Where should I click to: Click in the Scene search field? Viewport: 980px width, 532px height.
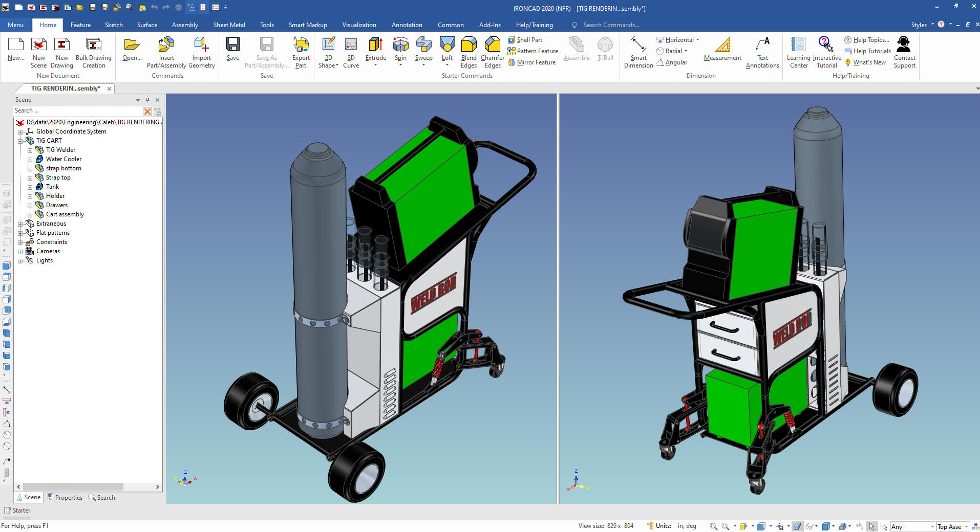(x=77, y=111)
